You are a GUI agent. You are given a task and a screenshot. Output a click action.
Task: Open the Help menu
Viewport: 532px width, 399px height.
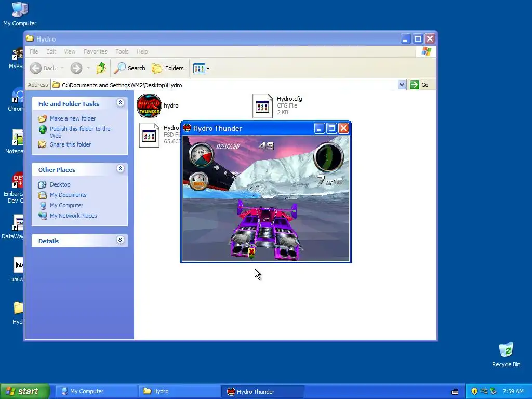coord(142,51)
